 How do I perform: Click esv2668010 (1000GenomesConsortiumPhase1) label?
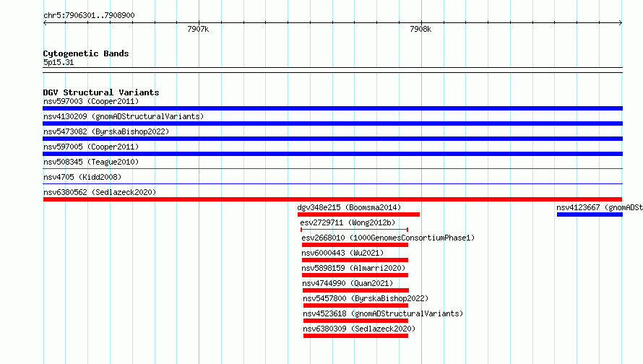388,238
